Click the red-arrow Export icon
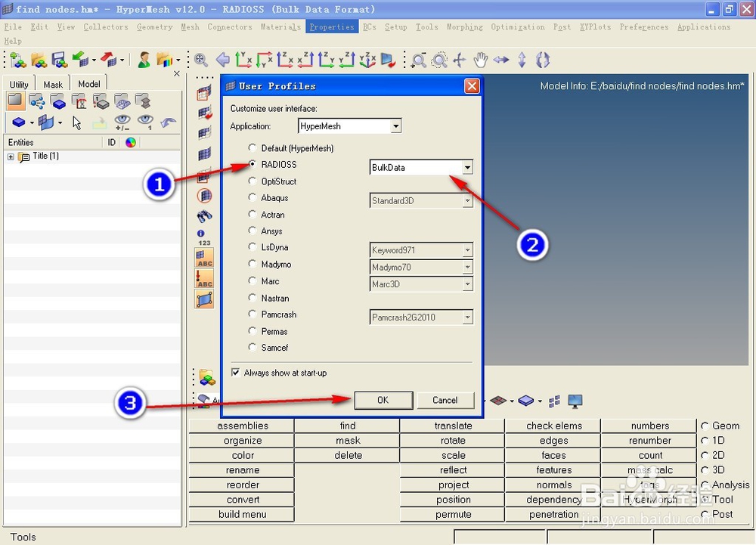This screenshot has width=756, height=545. point(109,60)
